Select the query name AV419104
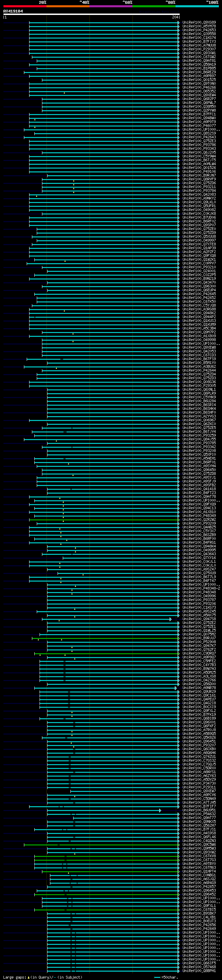 point(13,11)
